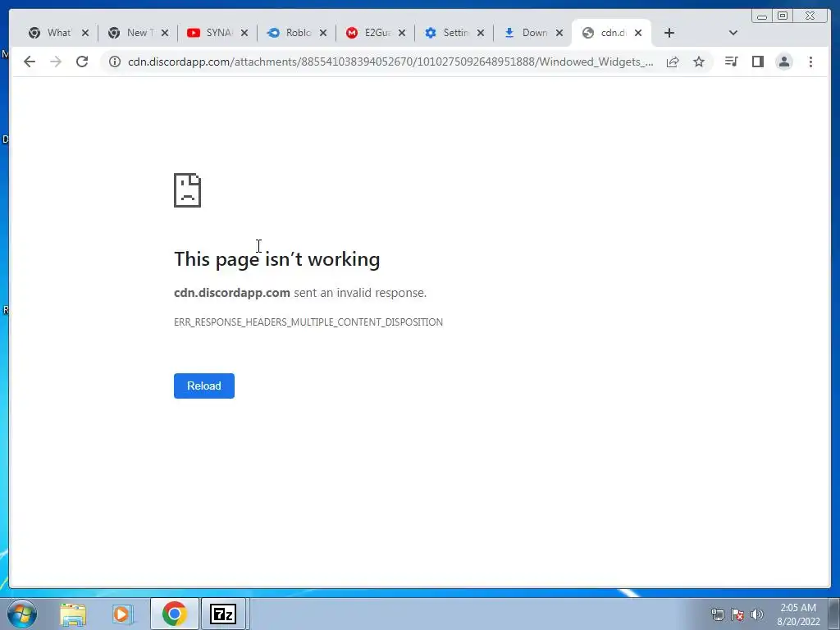Close the active cdn.discordapp tab

(638, 33)
